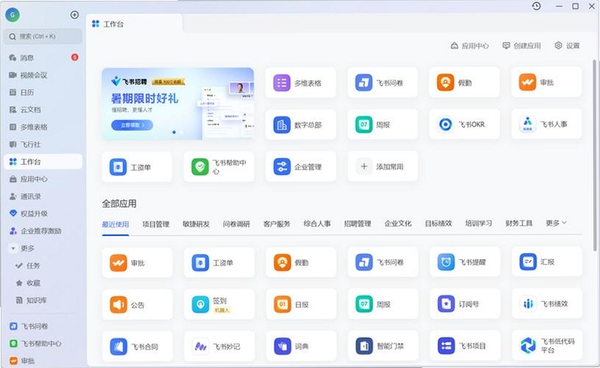The height and width of the screenshot is (368, 600).
Task: Open the 词典 app
Action: tap(301, 346)
